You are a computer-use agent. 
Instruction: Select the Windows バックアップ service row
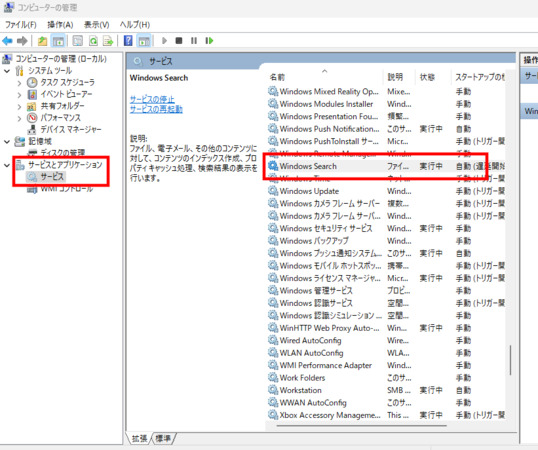[x=386, y=241]
